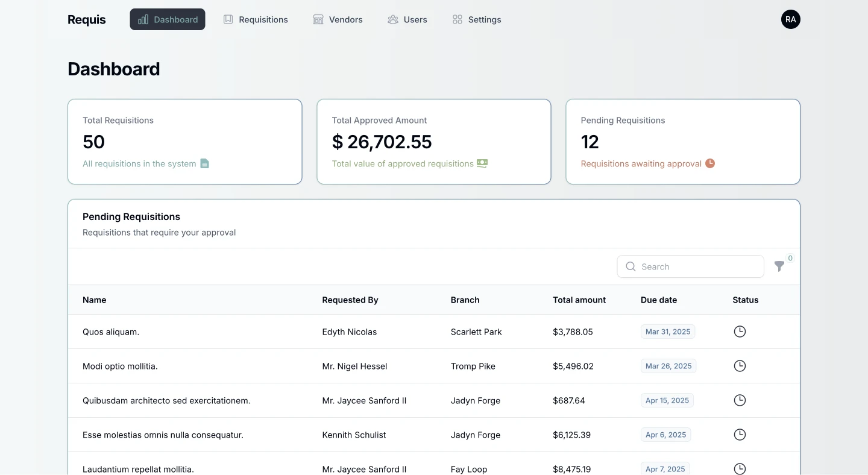This screenshot has width=868, height=475.
Task: Go to the Requisitions page
Action: (256, 19)
